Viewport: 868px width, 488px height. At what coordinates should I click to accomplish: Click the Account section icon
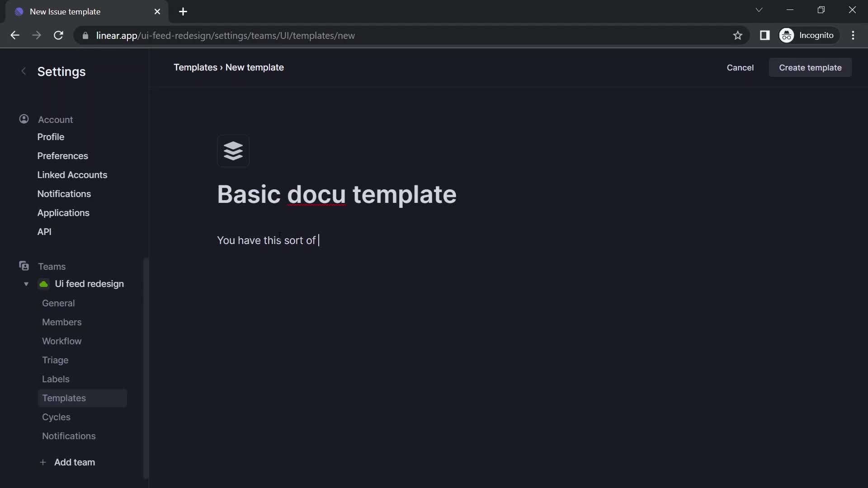pos(24,120)
